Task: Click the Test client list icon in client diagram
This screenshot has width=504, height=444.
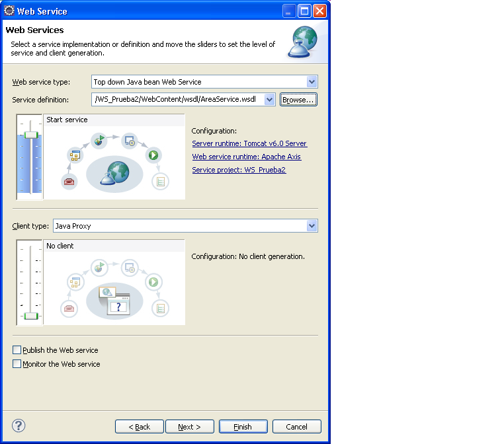Action: [160, 309]
